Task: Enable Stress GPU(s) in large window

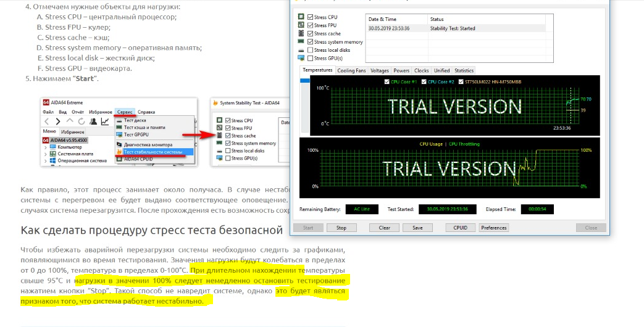Action: pyautogui.click(x=310, y=58)
